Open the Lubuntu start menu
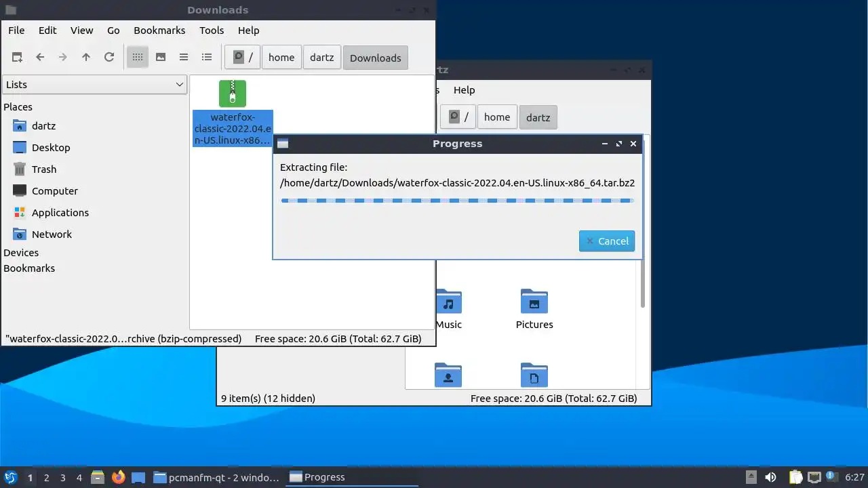This screenshot has width=868, height=488. point(10,477)
